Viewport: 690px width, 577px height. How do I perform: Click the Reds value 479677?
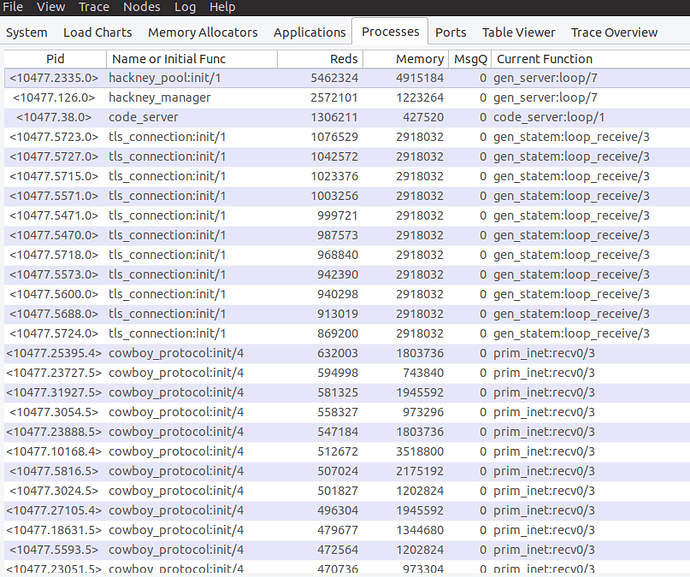click(x=338, y=530)
